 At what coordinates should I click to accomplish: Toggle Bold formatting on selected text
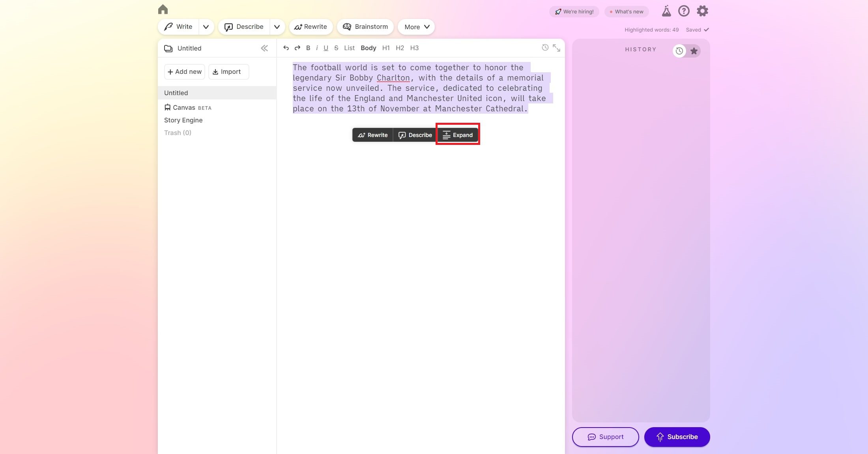[308, 48]
